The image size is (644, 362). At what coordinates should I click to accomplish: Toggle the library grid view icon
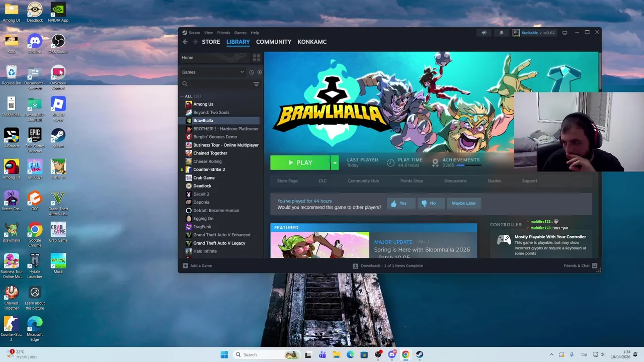pyautogui.click(x=256, y=57)
